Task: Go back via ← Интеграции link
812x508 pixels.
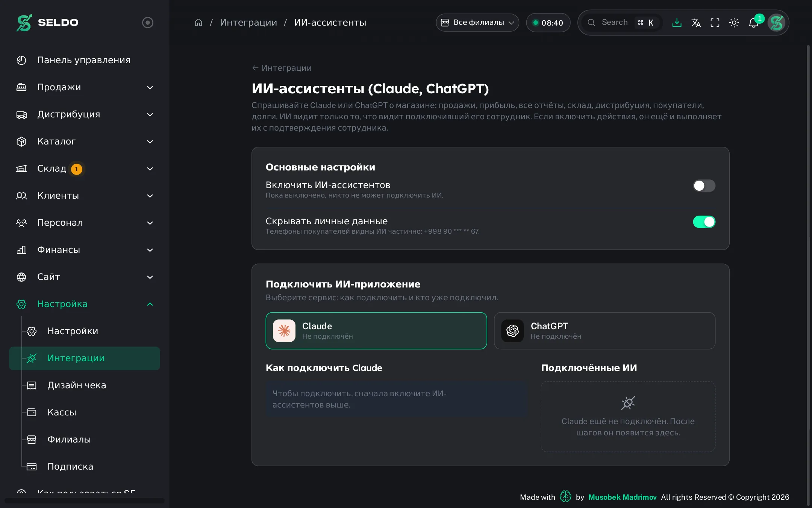Action: click(x=282, y=68)
